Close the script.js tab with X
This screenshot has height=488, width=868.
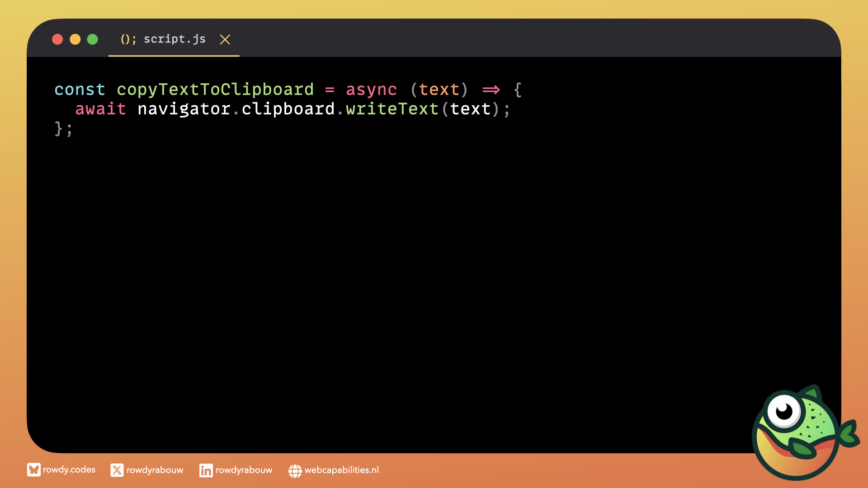[x=225, y=40]
